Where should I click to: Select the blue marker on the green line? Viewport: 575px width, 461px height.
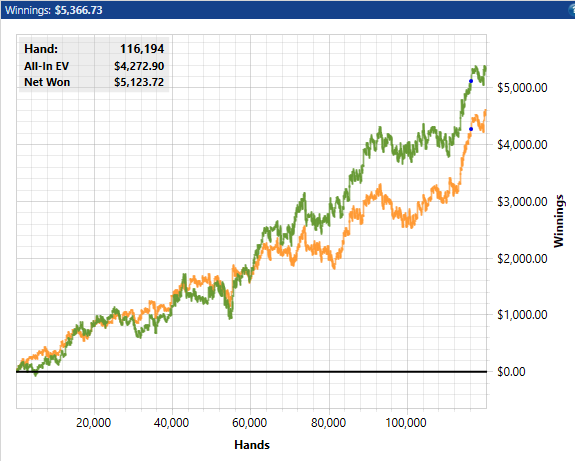point(471,81)
